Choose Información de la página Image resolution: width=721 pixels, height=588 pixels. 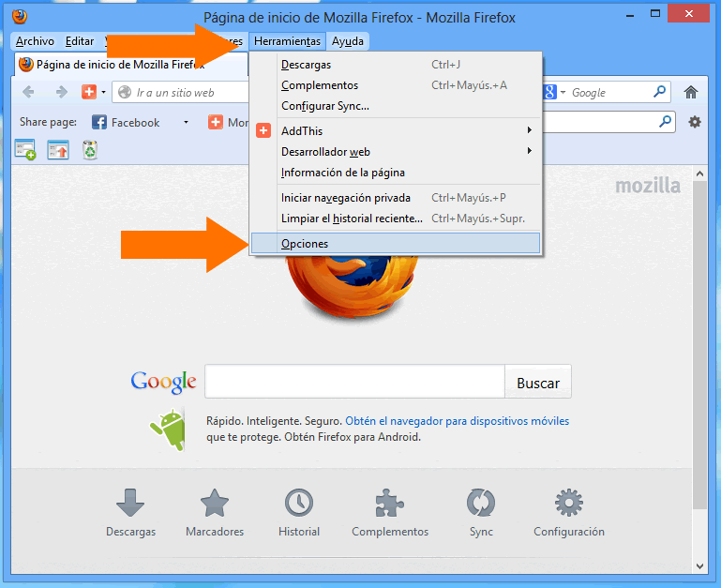(x=396, y=172)
